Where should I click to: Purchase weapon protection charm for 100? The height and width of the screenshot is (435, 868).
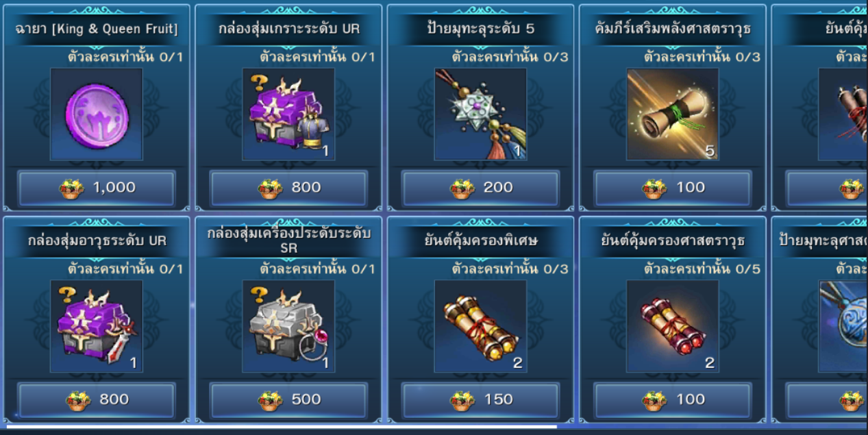[x=673, y=400]
